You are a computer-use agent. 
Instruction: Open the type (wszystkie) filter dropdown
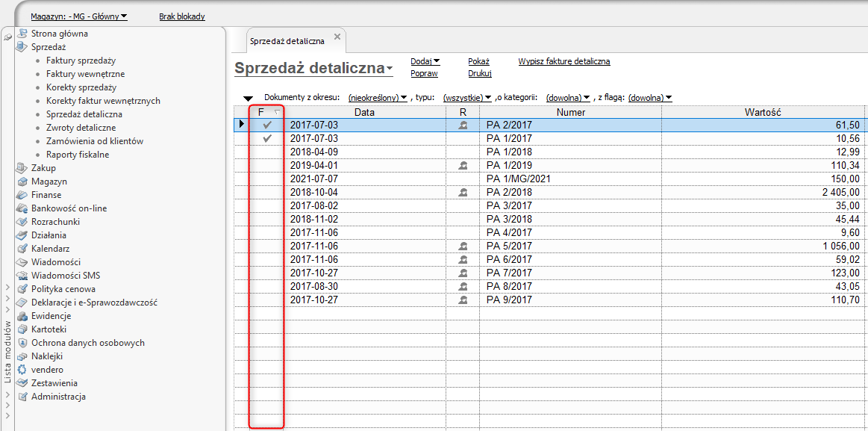[x=467, y=98]
